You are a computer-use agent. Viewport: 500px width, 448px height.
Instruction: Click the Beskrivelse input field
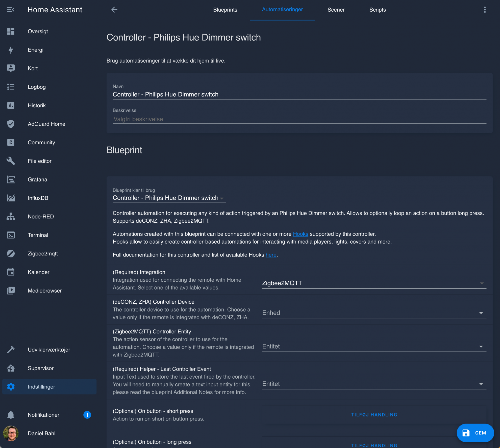pyautogui.click(x=299, y=119)
